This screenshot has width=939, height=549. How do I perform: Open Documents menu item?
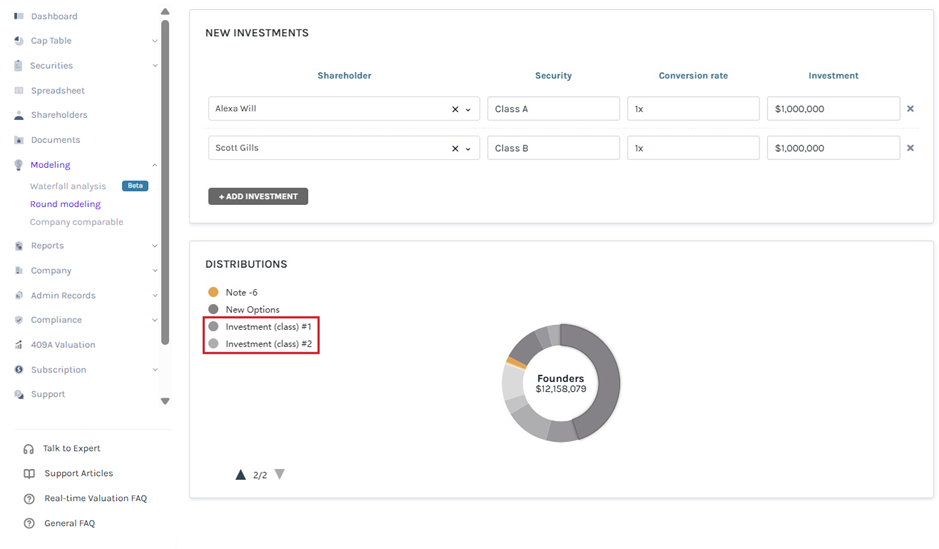[55, 140]
